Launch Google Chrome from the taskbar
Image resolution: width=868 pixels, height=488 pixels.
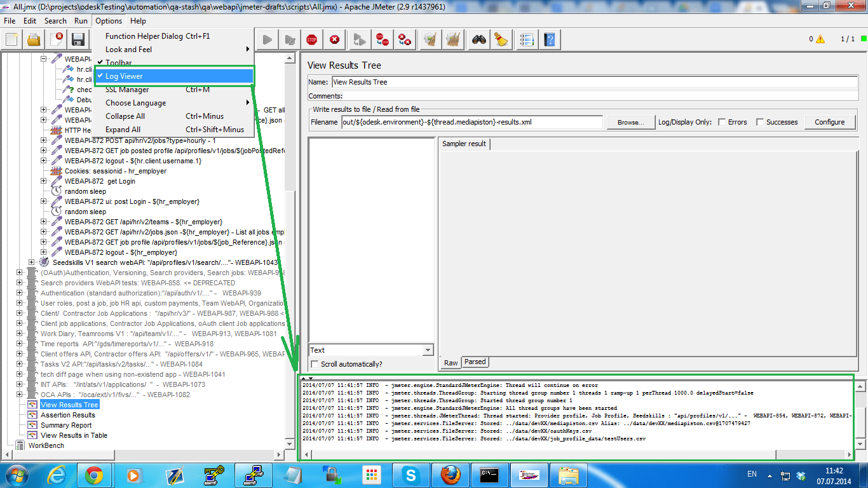[x=95, y=475]
